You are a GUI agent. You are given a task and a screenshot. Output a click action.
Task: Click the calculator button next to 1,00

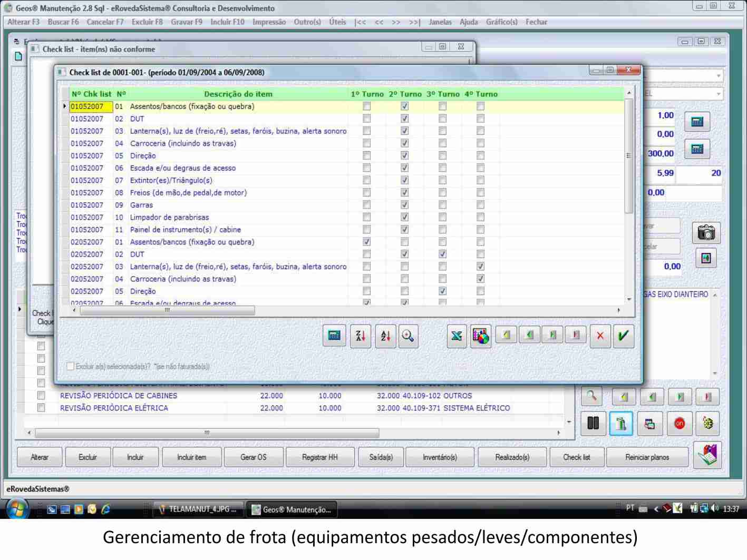tap(697, 122)
